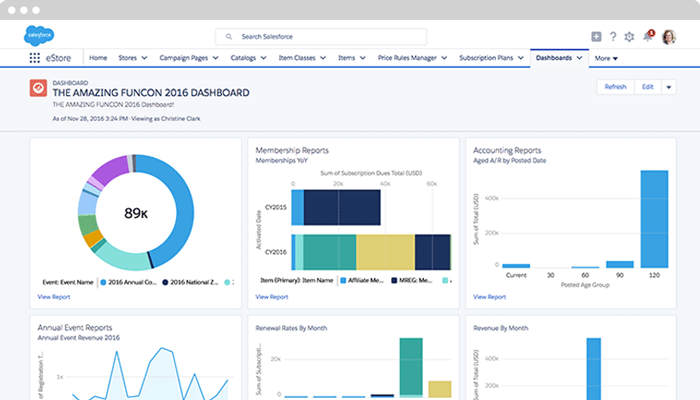Open the Subscription Plans tab
The height and width of the screenshot is (400, 700).
(486, 58)
